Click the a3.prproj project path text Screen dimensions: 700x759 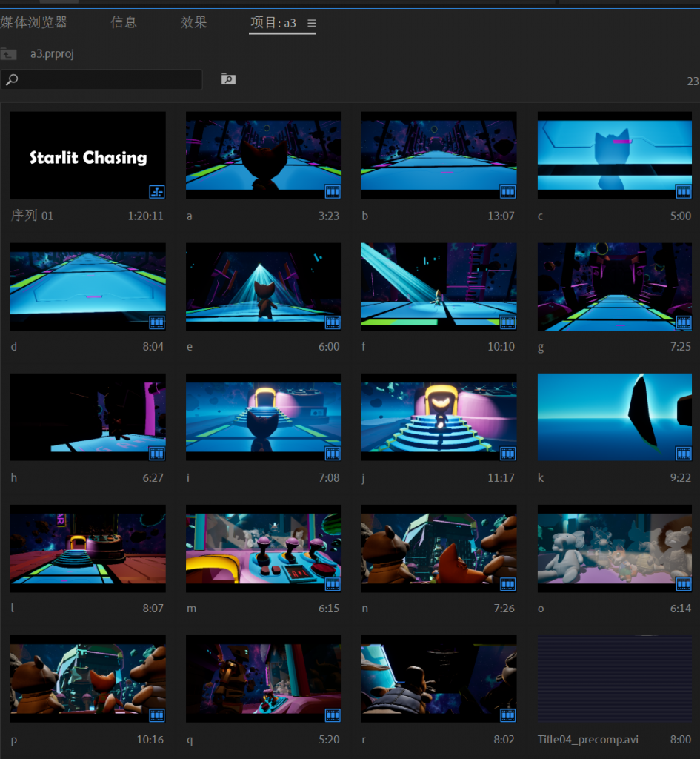pyautogui.click(x=53, y=53)
